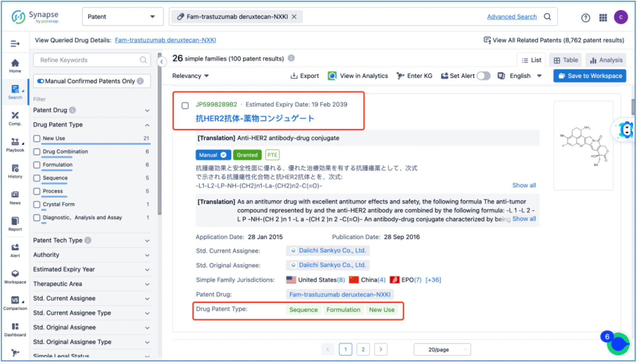Toggle Manual Confirmed Patents Only
Screen dimensions: 639x364
[x=41, y=81]
